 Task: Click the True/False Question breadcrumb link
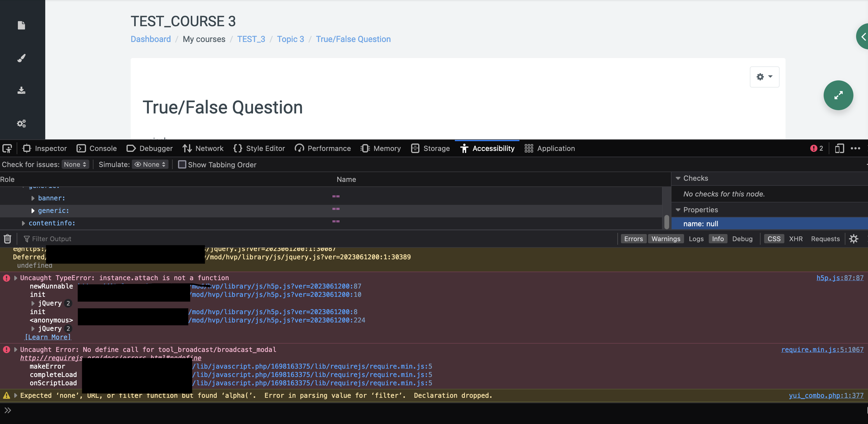[x=353, y=39]
